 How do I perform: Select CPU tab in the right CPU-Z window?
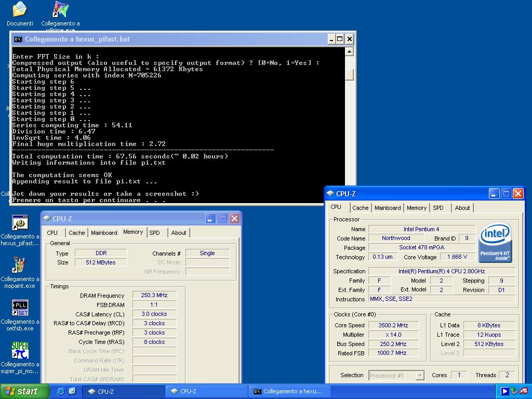coord(336,207)
